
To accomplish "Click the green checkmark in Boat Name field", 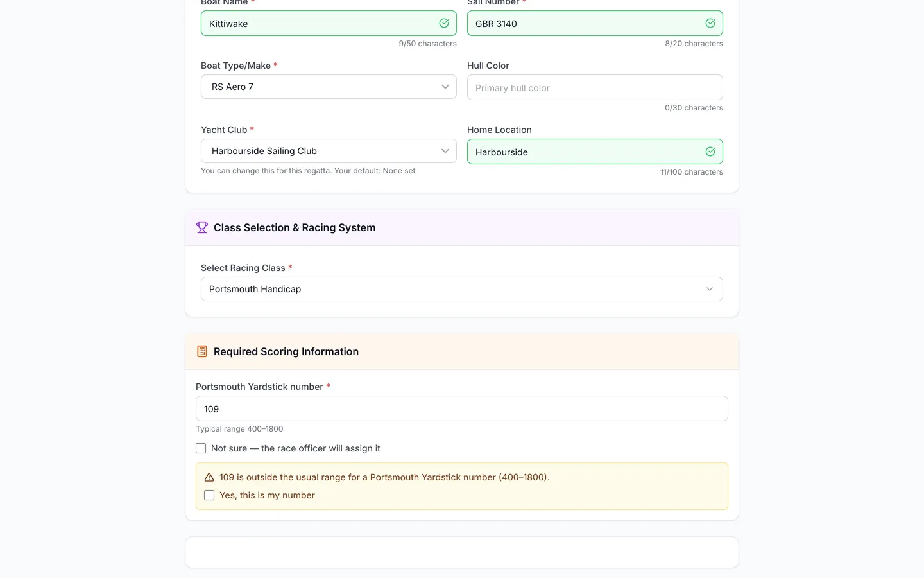I will coord(444,23).
